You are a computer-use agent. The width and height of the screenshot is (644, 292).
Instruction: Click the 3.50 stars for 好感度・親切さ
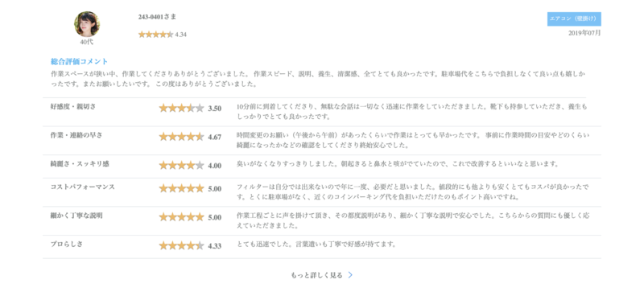coord(182,109)
